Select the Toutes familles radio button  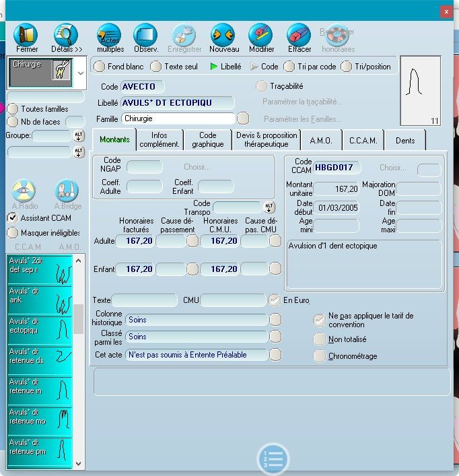(x=12, y=109)
